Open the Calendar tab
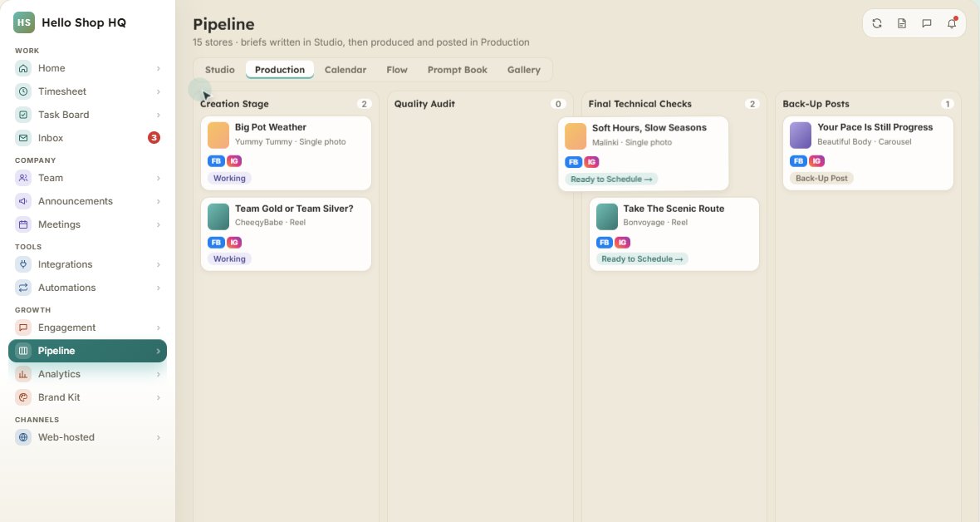980x522 pixels. [x=345, y=70]
